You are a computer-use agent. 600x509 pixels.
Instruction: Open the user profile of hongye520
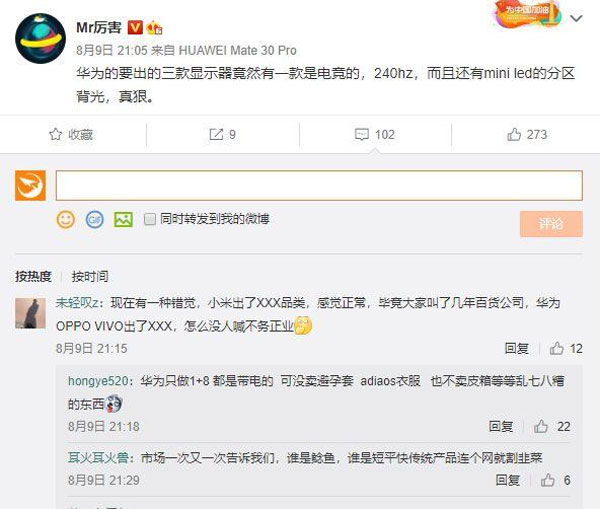(x=98, y=381)
